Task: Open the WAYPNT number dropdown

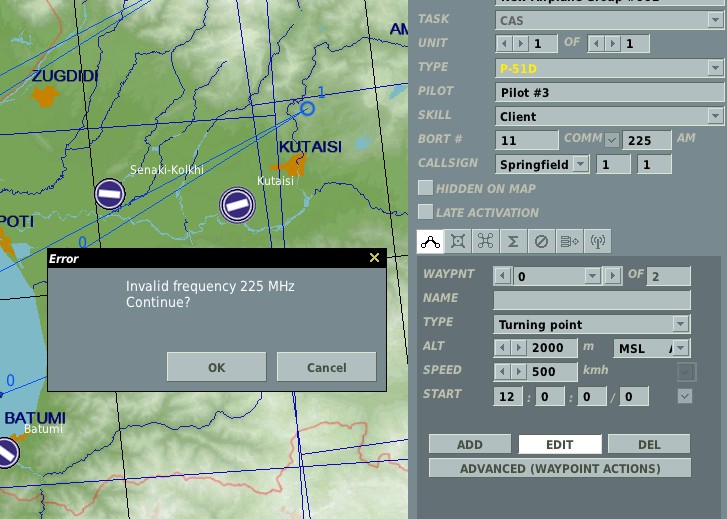Action: tap(592, 276)
